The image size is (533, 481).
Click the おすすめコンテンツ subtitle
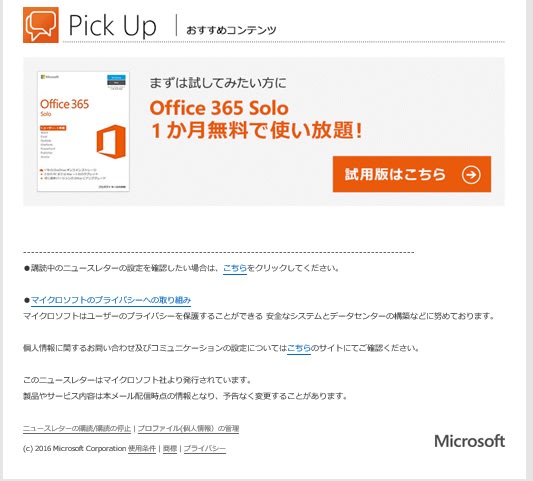[231, 30]
